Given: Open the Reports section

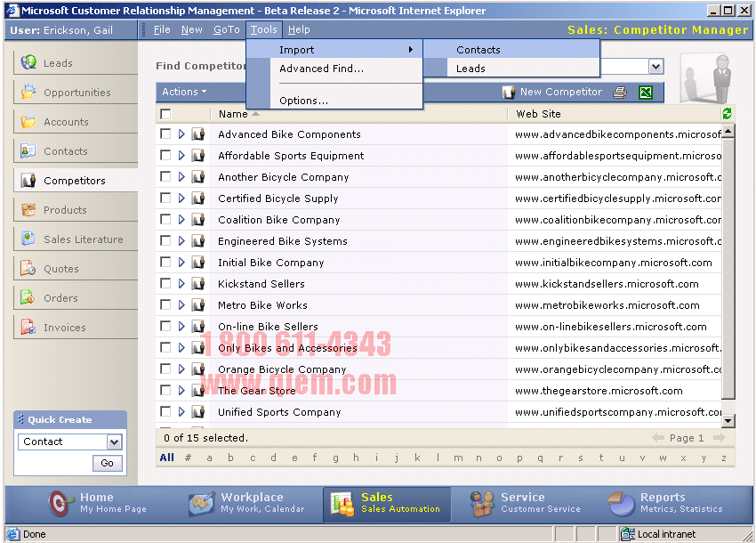Looking at the screenshot, I should 665,503.
